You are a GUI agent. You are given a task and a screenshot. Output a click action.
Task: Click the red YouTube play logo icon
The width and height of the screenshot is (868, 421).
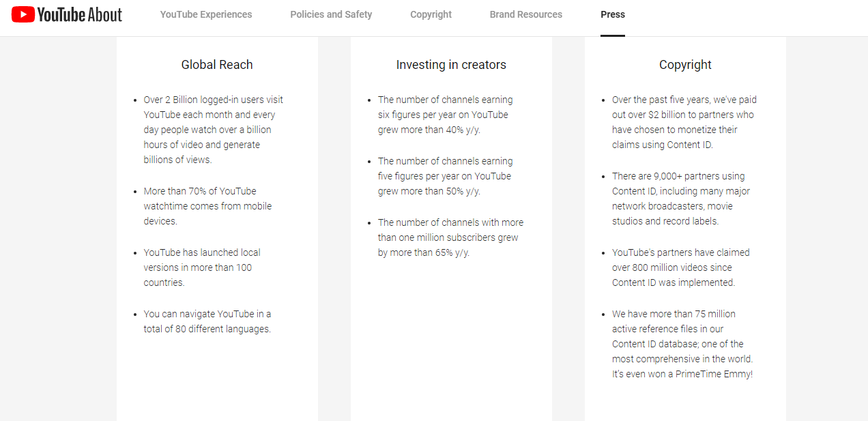tap(23, 14)
